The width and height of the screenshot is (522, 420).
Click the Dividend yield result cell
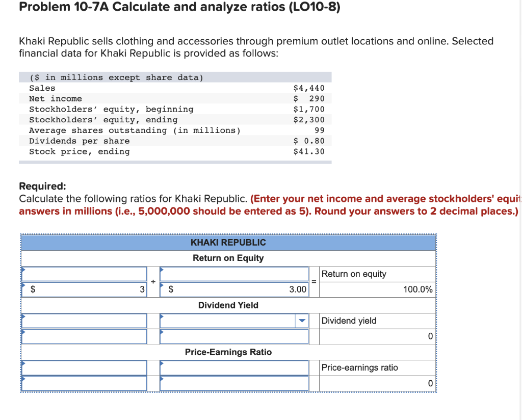point(377,336)
